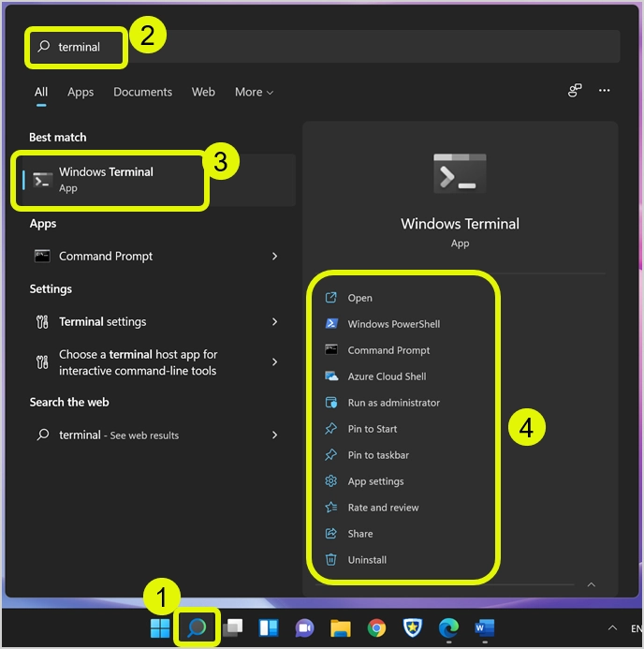Image resolution: width=644 pixels, height=649 pixels.
Task: Click the Windows Terminal title in preview pane
Action: point(460,224)
